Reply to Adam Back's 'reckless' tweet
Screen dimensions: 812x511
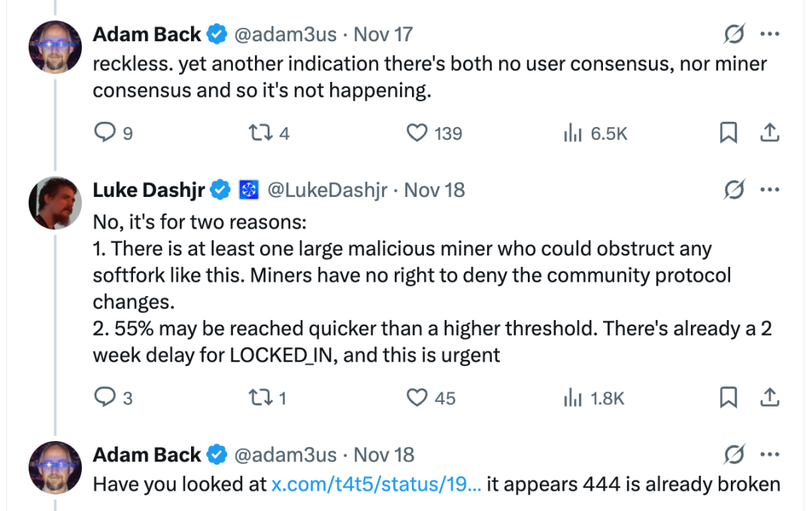104,133
